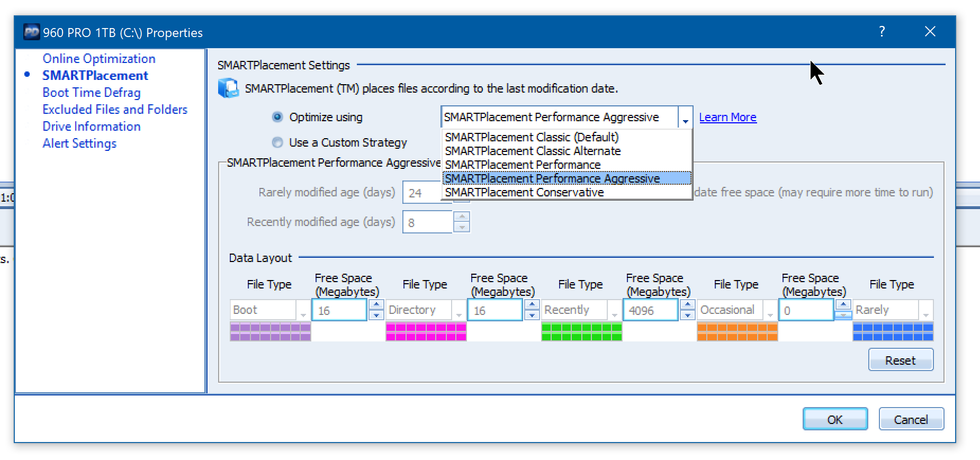
Task: Open Online Optimization settings page
Action: (x=99, y=59)
